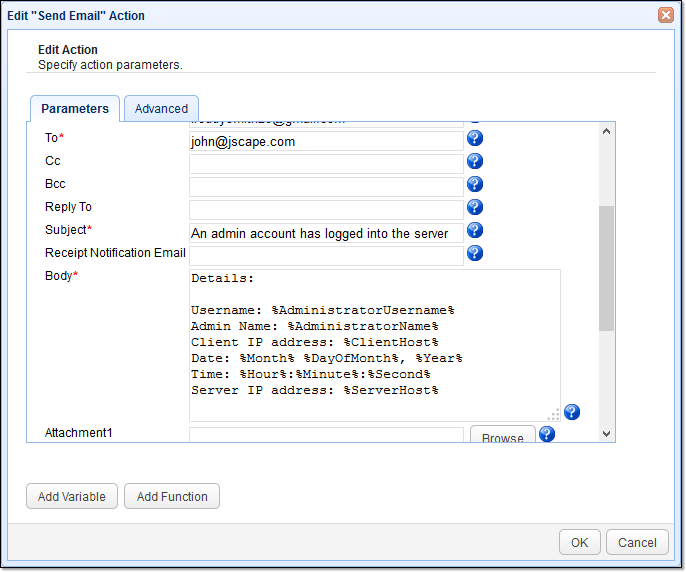Click the help icon next to Subject
Viewport: 686px width, 572px height.
point(475,230)
